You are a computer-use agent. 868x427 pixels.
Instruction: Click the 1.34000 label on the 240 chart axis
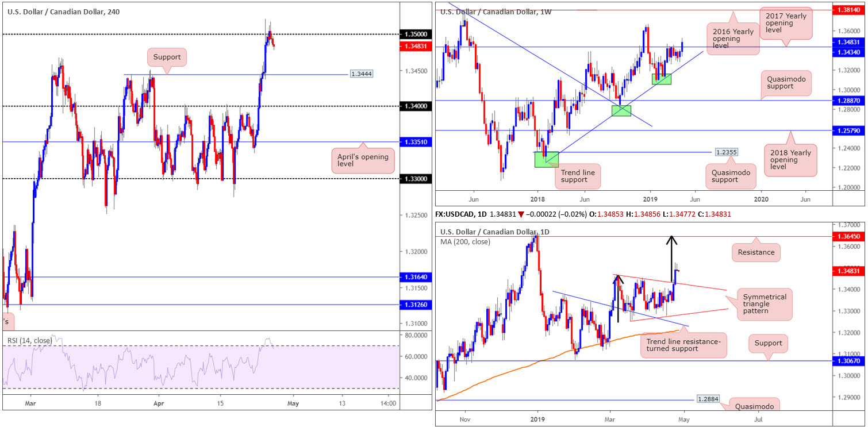tap(416, 106)
